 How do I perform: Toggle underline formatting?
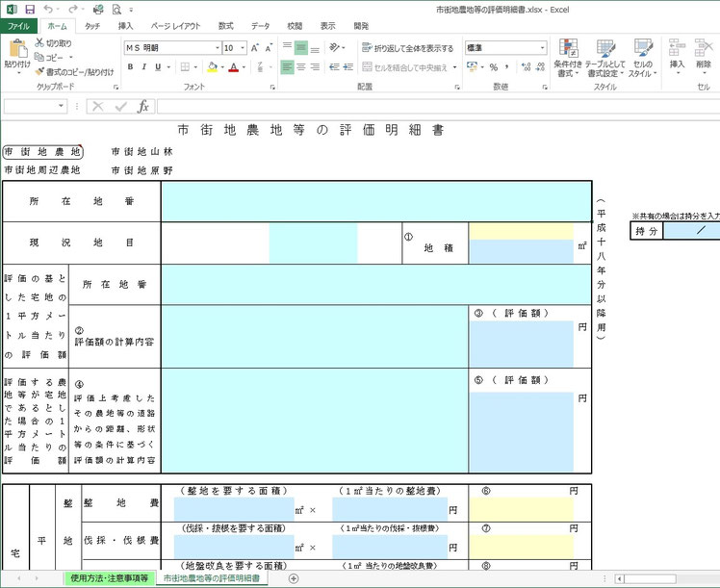pyautogui.click(x=159, y=67)
